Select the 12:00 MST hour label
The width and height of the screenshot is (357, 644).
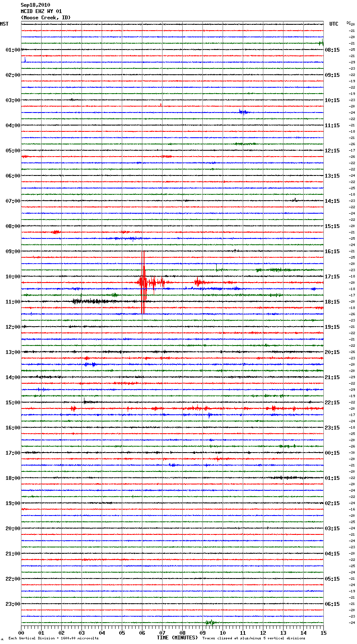pos(13,327)
